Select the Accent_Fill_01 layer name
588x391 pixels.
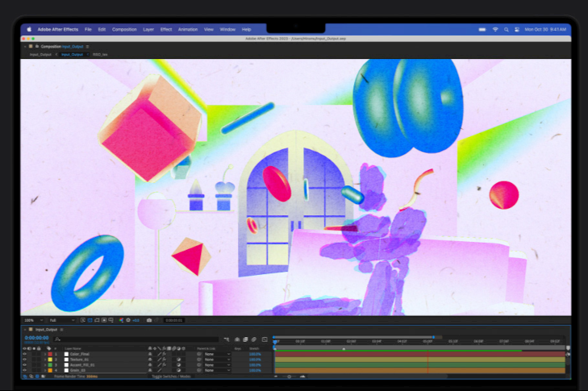point(82,364)
